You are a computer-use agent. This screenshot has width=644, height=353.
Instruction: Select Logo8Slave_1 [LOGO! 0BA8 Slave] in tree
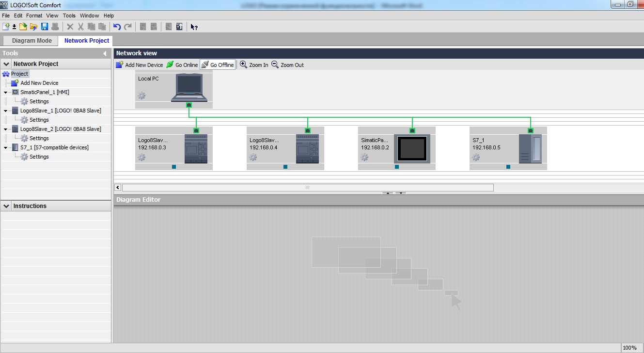click(61, 111)
